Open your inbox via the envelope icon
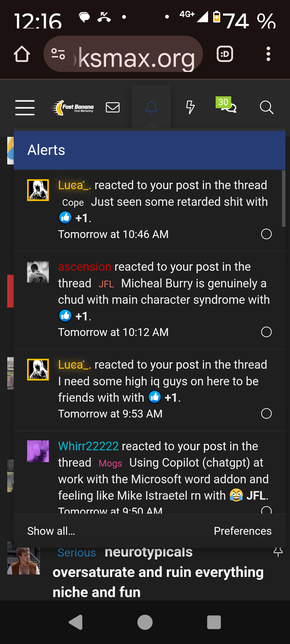 point(113,107)
